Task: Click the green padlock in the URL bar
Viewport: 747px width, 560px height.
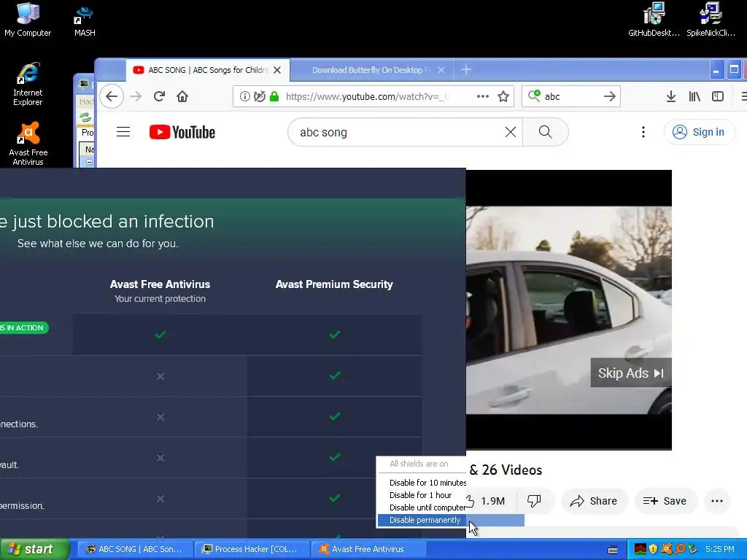Action: (274, 97)
